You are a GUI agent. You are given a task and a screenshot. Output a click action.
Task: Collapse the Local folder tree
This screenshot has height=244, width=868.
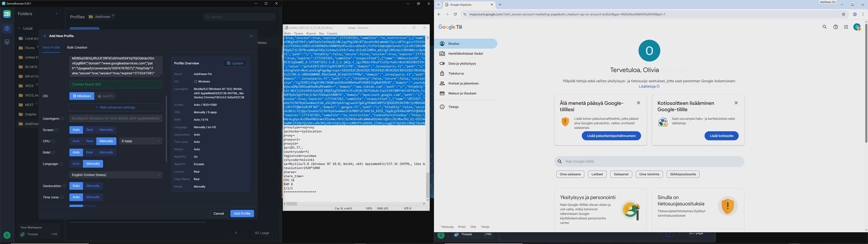pos(19,28)
